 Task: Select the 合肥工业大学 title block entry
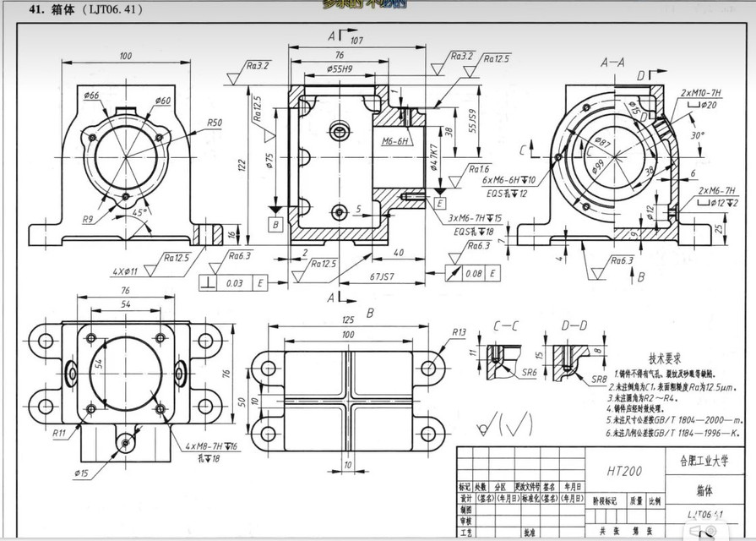coord(705,459)
